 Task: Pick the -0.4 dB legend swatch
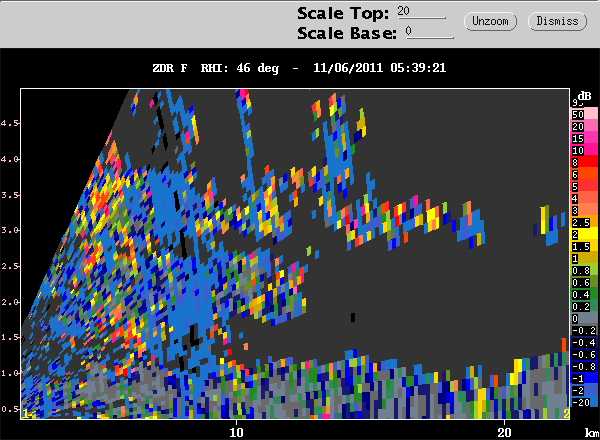click(x=584, y=343)
